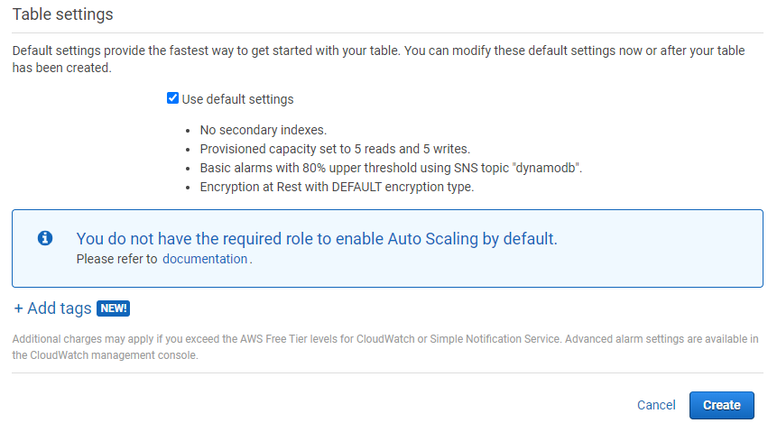The image size is (768, 423).
Task: Click the blue Create button
Action: (721, 405)
